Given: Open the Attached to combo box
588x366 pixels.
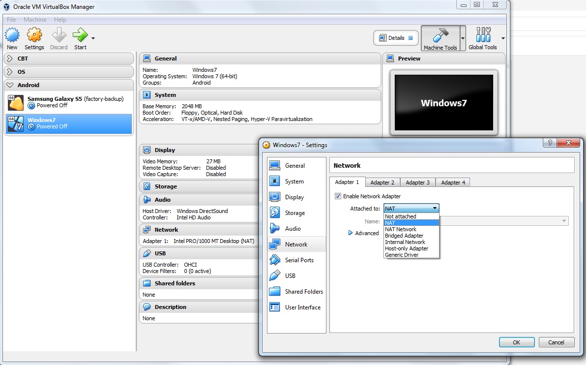Looking at the screenshot, I should coord(412,209).
